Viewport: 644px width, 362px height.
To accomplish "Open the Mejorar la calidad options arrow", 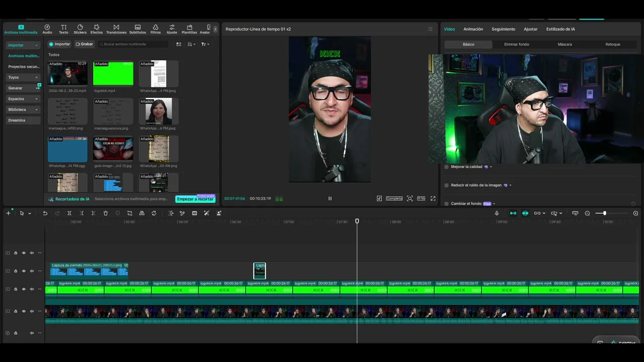I will coord(491,167).
